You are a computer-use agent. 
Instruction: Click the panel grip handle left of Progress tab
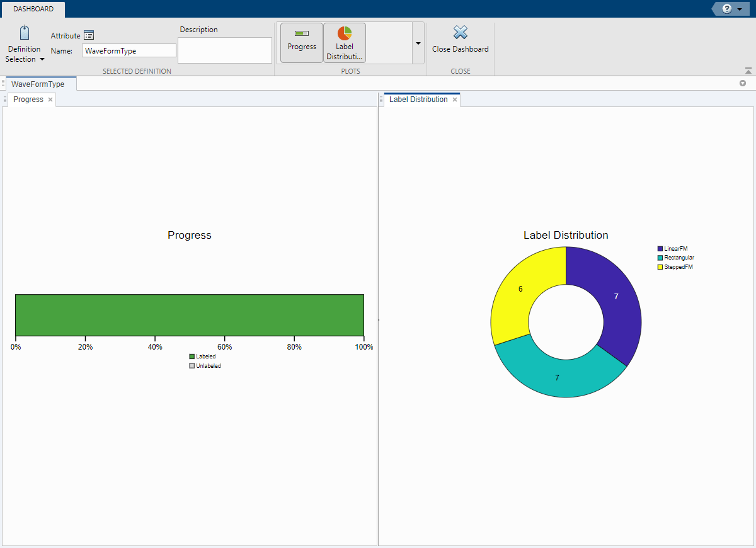pos(4,100)
